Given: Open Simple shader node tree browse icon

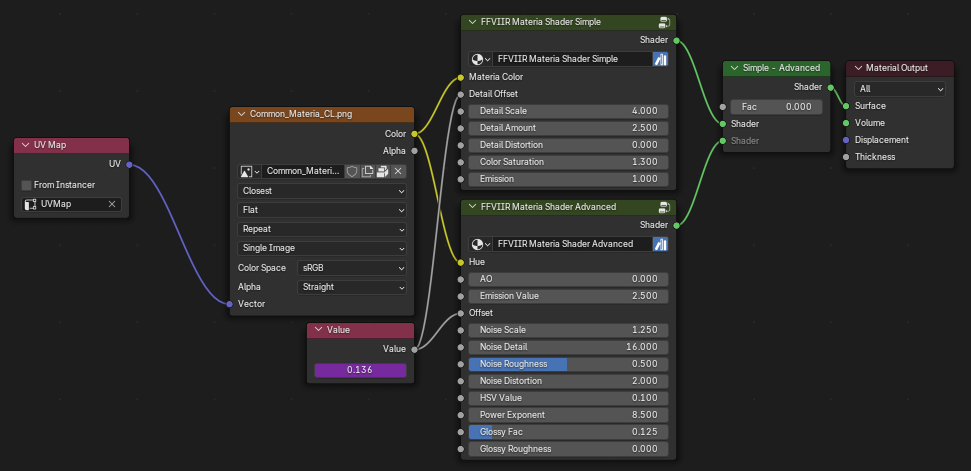Looking at the screenshot, I should tap(481, 59).
